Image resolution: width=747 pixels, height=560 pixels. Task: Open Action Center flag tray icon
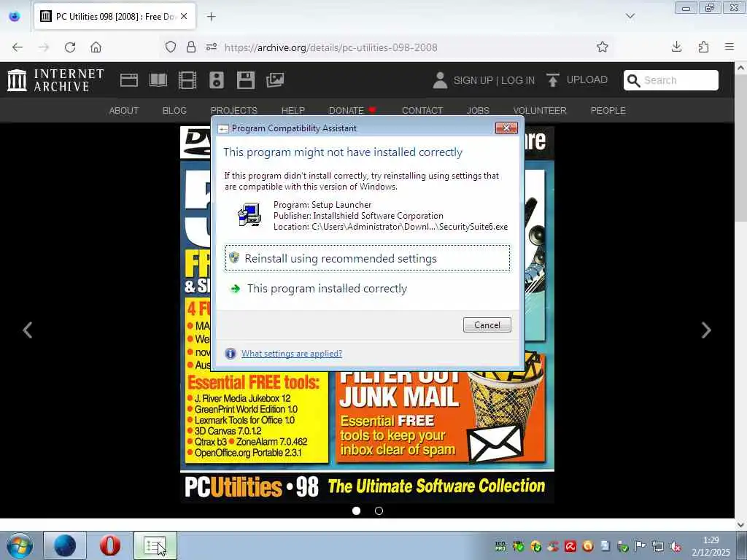coord(640,546)
